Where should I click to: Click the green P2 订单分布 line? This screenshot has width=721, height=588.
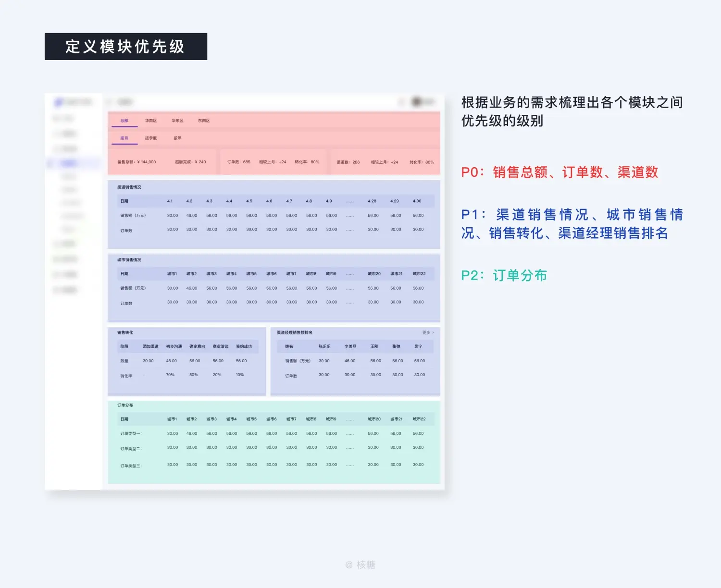504,275
